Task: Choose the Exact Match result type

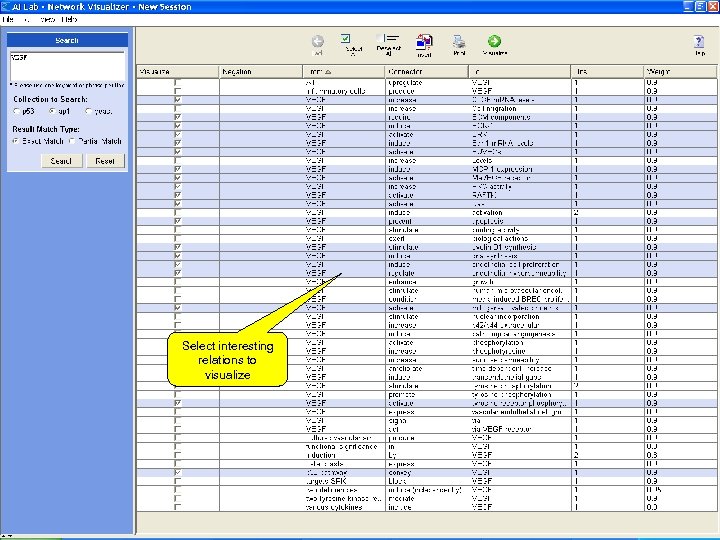Action: click(x=16, y=141)
